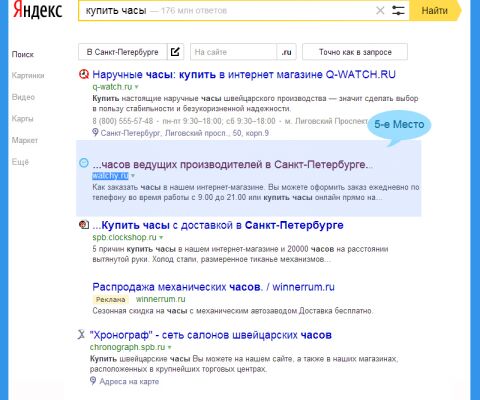Click the .ru domain filter button
This screenshot has width=480, height=400.
286,52
